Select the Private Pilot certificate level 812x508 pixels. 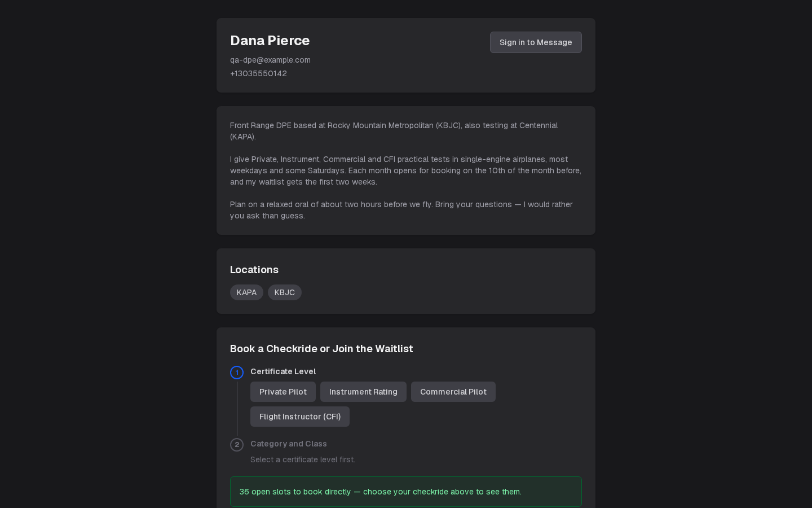tap(283, 392)
